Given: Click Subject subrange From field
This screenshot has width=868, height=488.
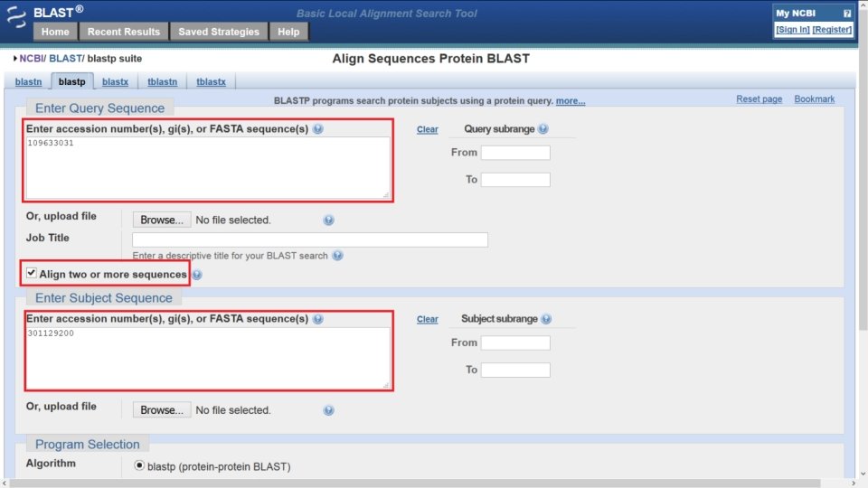Looking at the screenshot, I should click(x=515, y=343).
